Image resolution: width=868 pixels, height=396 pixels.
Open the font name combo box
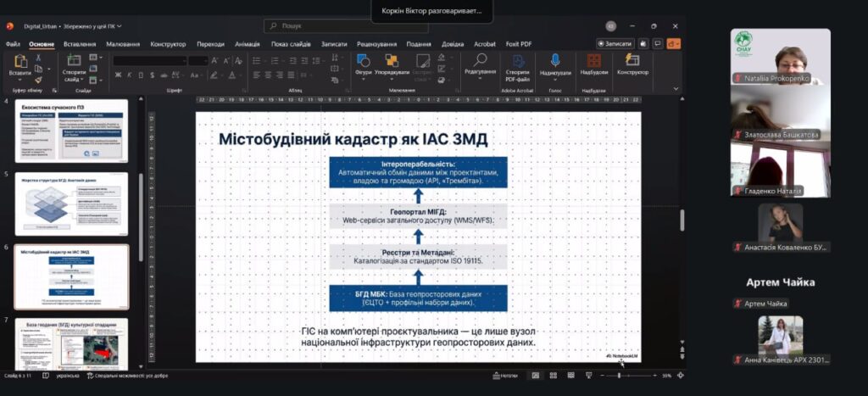coord(148,60)
